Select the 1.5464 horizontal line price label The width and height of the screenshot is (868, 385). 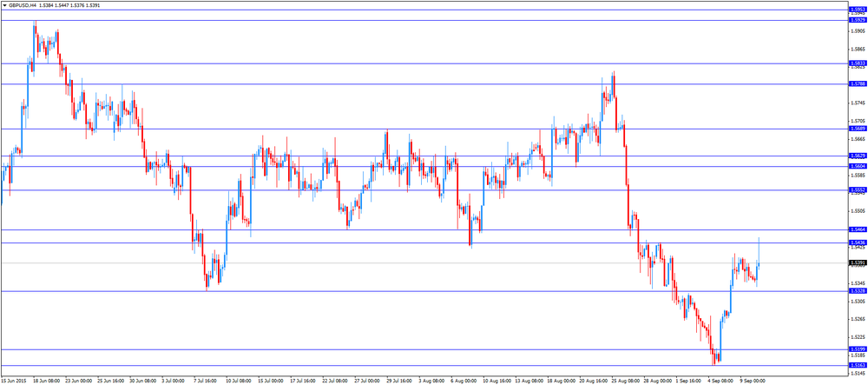pos(858,229)
